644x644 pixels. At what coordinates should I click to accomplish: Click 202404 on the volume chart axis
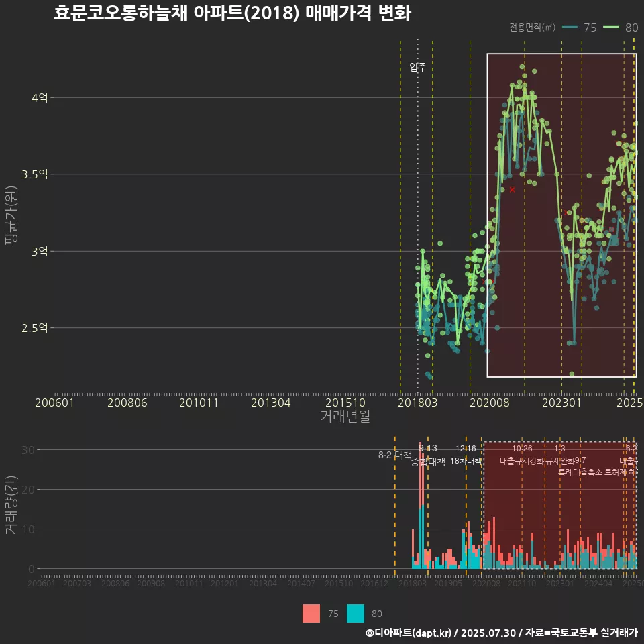point(598,583)
